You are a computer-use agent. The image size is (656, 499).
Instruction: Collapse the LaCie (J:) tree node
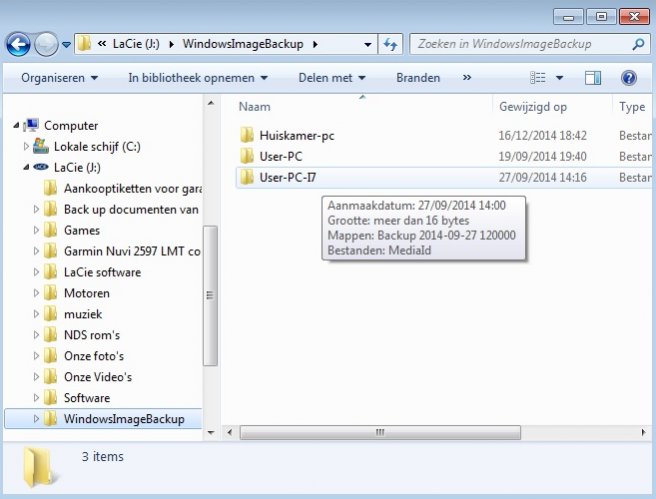pyautogui.click(x=26, y=167)
